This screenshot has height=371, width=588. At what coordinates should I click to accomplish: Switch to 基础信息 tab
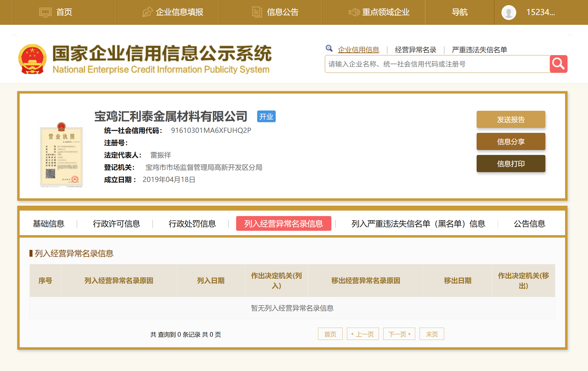point(49,224)
